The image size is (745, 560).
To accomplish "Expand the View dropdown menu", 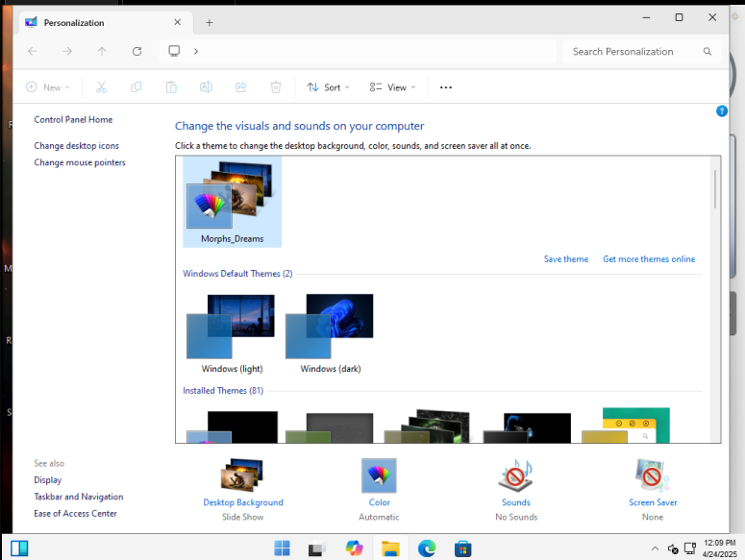I will (392, 87).
